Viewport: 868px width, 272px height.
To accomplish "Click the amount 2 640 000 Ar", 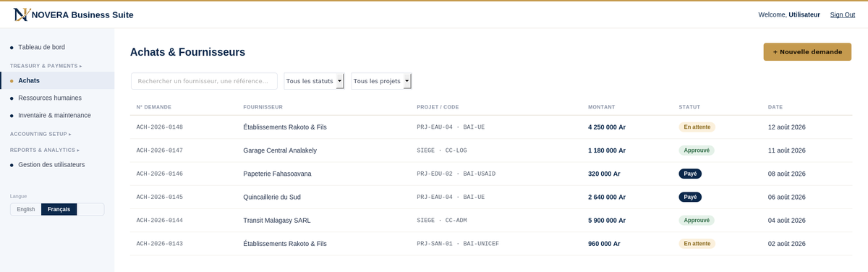I will pyautogui.click(x=607, y=197).
